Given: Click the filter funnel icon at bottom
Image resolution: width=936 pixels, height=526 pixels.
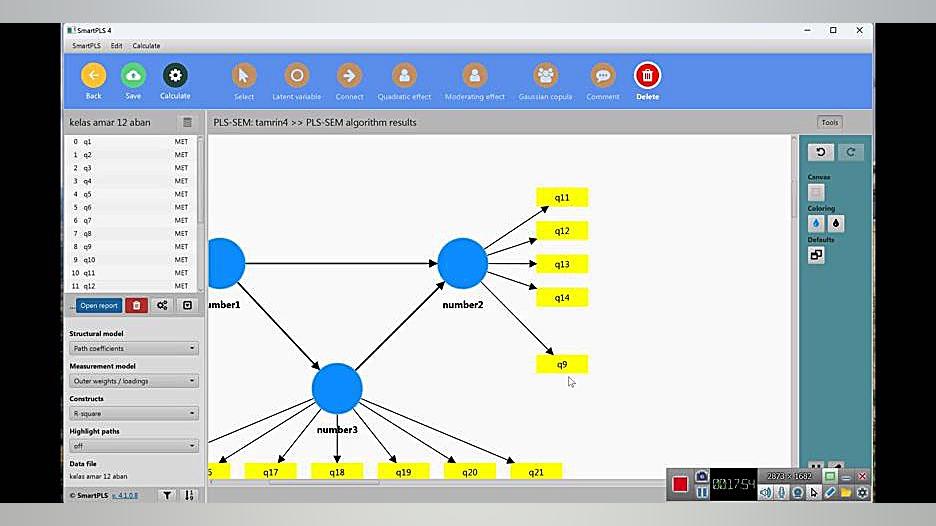Looking at the screenshot, I should click(x=167, y=495).
